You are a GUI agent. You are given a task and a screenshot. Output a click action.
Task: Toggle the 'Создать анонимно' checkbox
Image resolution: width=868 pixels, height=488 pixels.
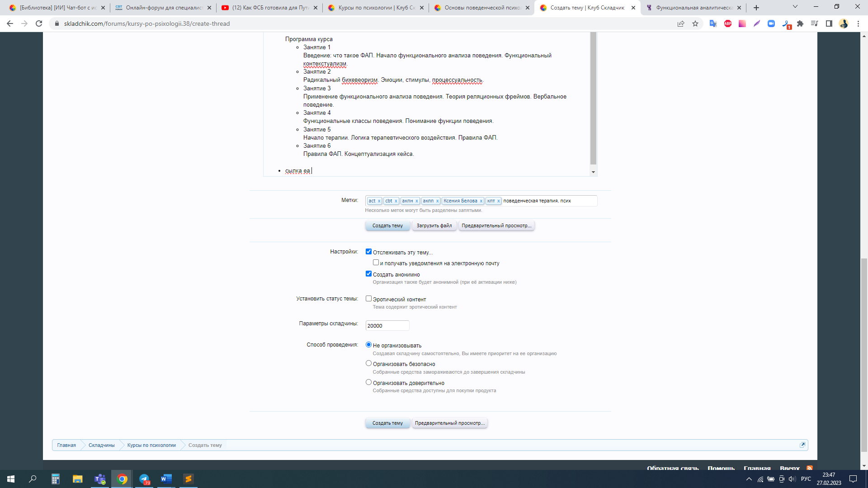368,274
